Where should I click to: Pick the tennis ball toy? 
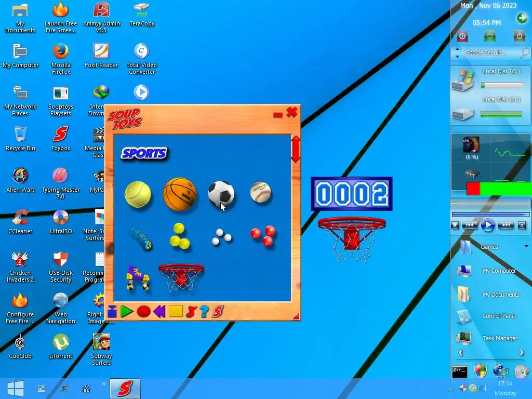pos(138,194)
